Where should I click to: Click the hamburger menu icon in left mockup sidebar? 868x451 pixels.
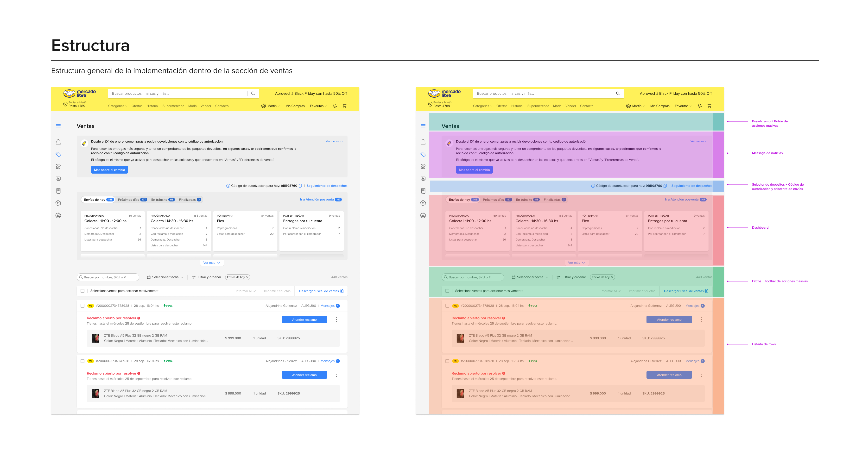coord(58,126)
